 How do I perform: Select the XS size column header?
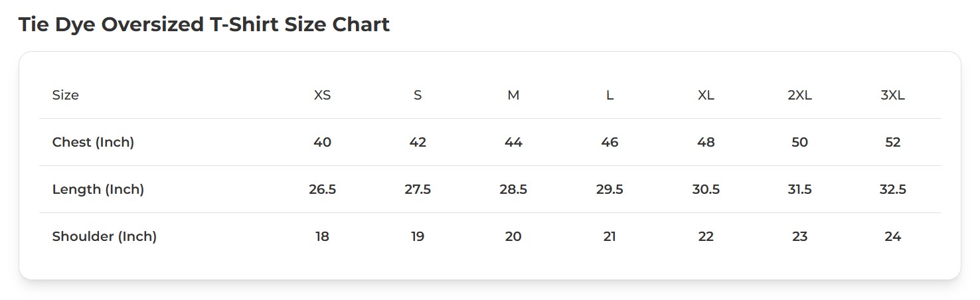tap(322, 95)
